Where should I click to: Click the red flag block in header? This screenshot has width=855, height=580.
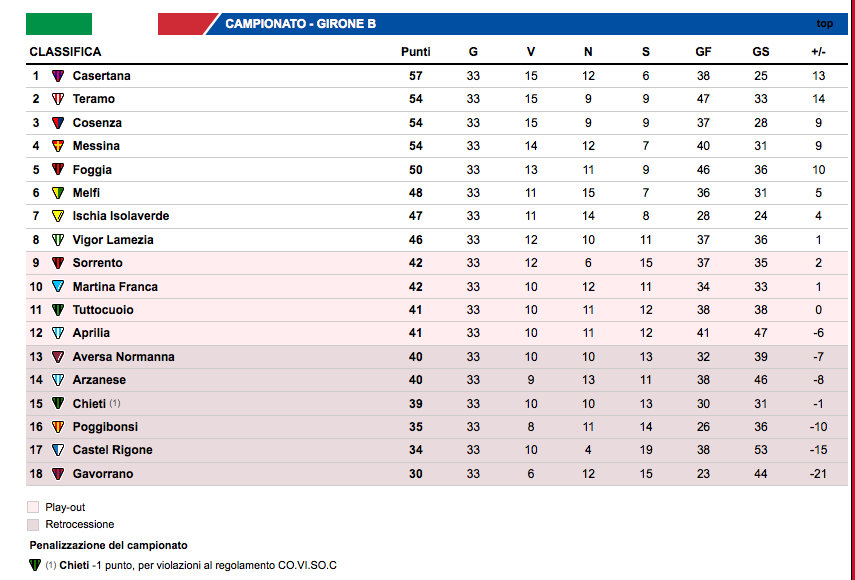coord(184,24)
